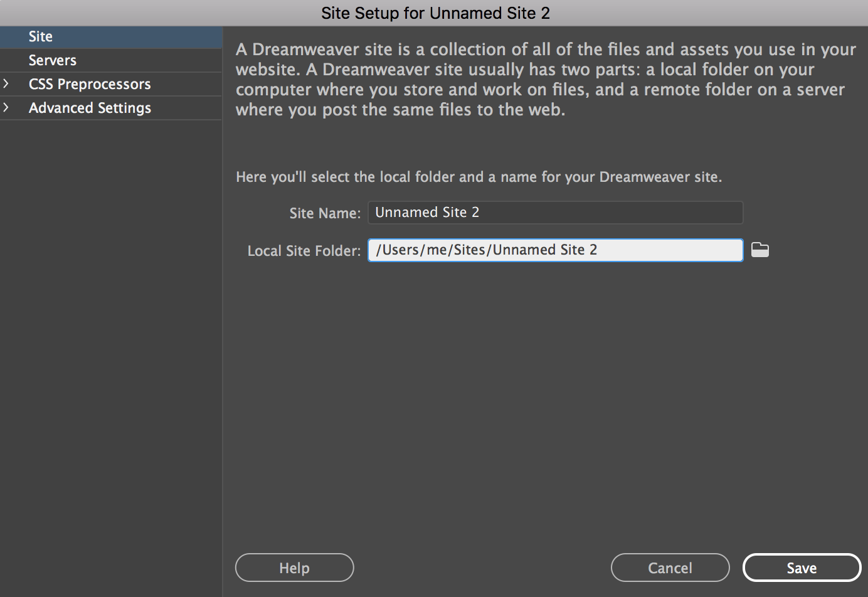Click the 'Site Setup for Unnamed Site 2' title

pos(435,13)
